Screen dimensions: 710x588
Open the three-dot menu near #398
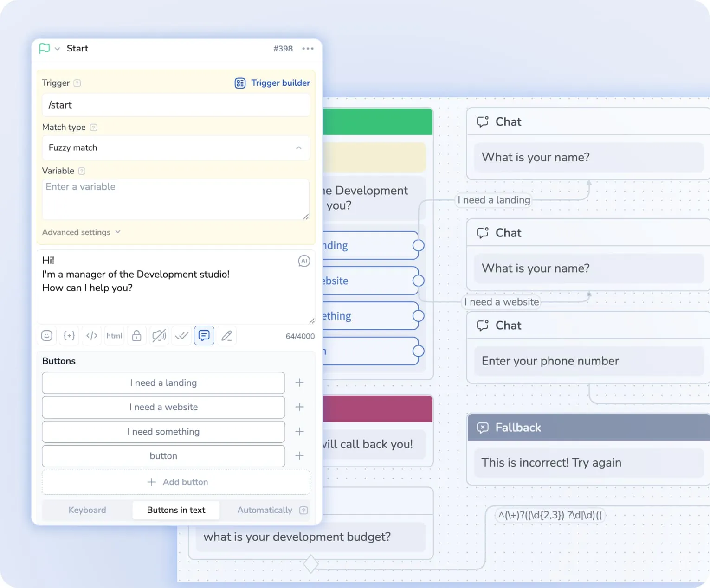[308, 48]
